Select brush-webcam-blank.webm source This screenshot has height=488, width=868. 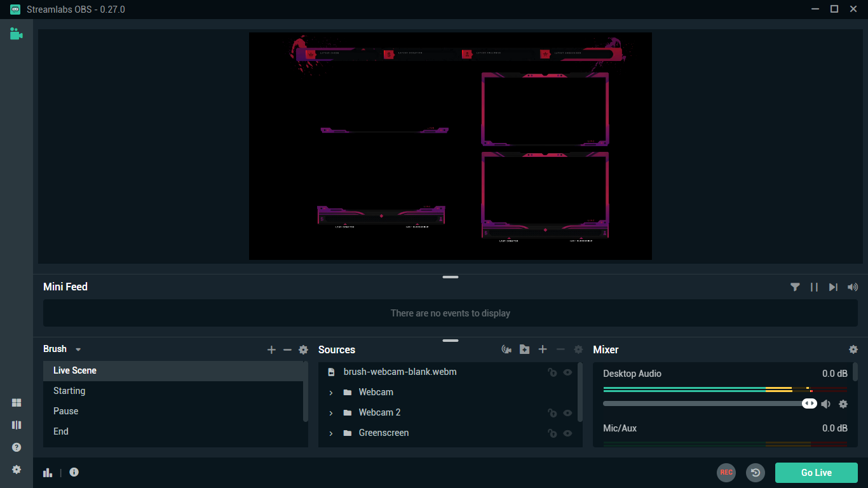click(448, 372)
